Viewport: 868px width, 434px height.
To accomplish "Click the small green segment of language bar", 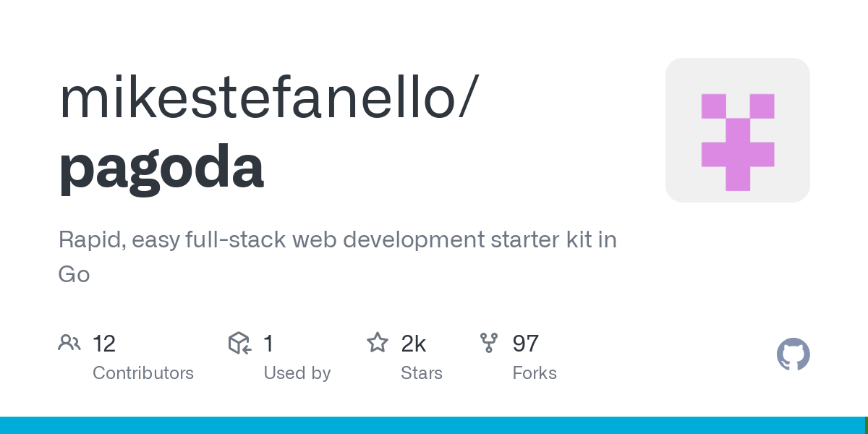I will [866, 425].
